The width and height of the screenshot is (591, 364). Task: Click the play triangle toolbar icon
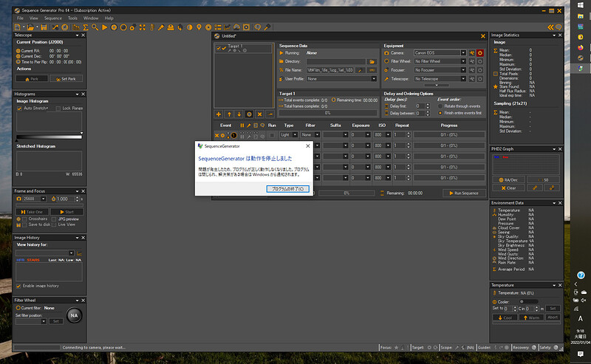pyautogui.click(x=104, y=27)
